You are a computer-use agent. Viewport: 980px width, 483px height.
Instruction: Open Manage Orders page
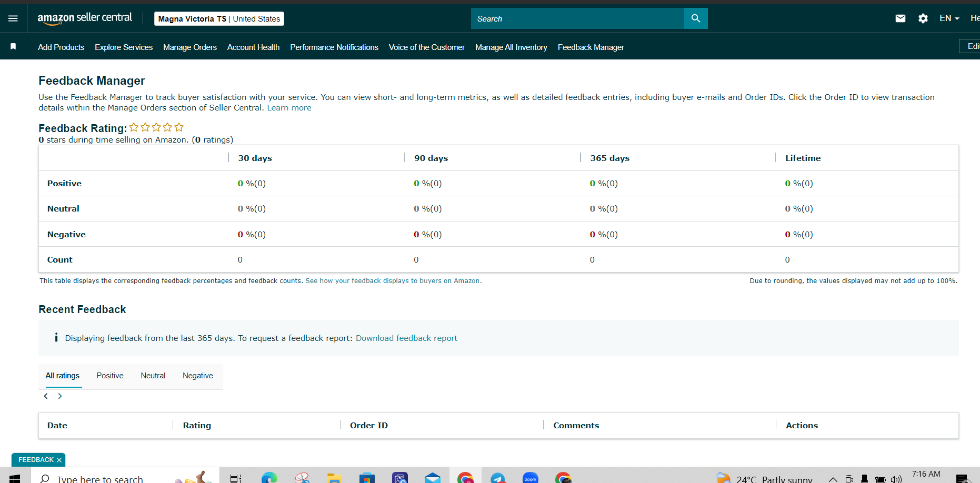tap(190, 47)
